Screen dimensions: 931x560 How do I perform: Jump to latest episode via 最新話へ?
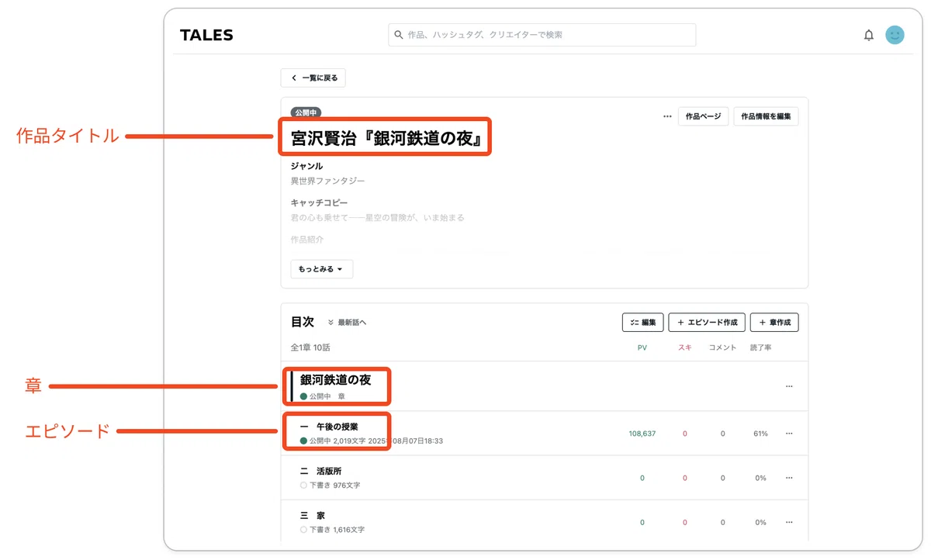[347, 323]
